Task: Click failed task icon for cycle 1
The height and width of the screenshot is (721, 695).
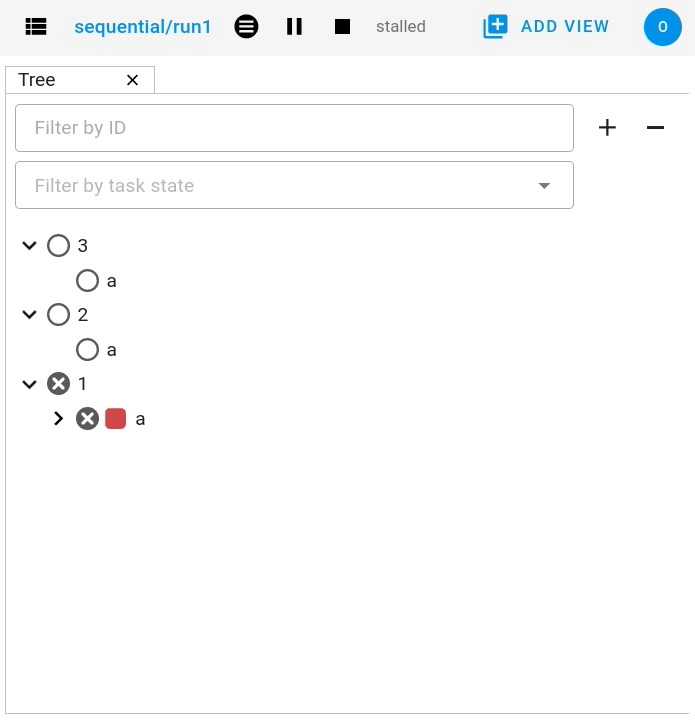Action: [x=59, y=384]
